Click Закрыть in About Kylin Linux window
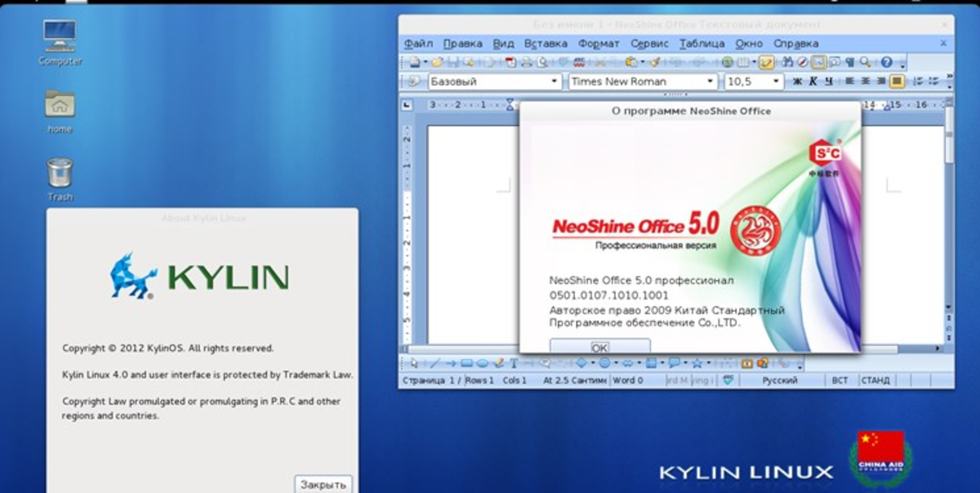Viewport: 980px width, 493px height. tap(323, 484)
